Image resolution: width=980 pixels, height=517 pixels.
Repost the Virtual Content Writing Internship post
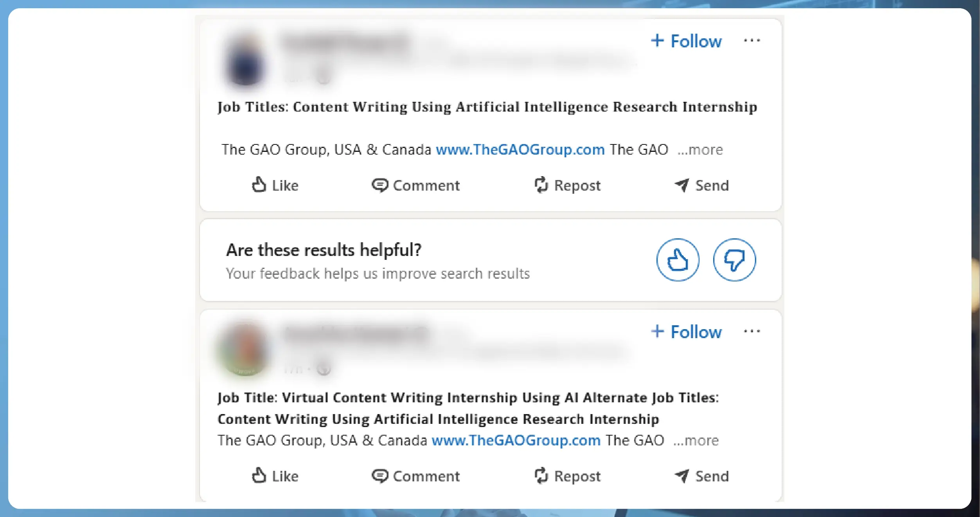[x=567, y=476]
